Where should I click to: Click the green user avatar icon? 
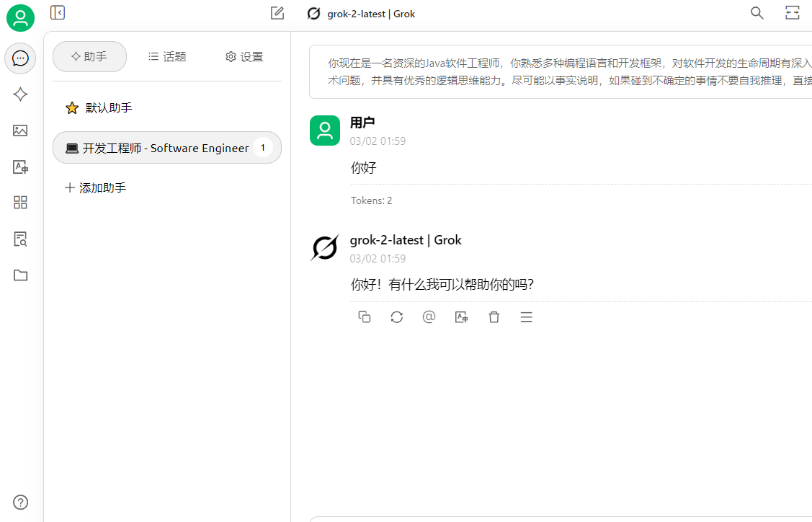pyautogui.click(x=20, y=18)
